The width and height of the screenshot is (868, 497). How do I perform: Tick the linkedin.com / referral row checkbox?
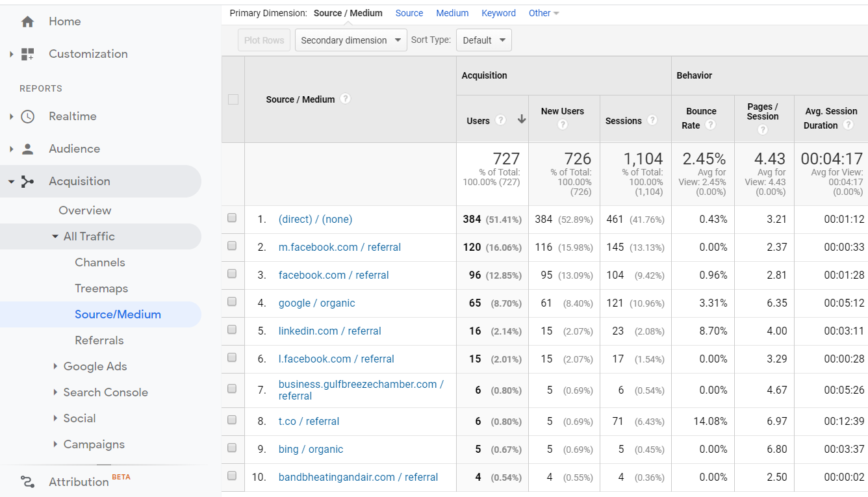(x=232, y=330)
